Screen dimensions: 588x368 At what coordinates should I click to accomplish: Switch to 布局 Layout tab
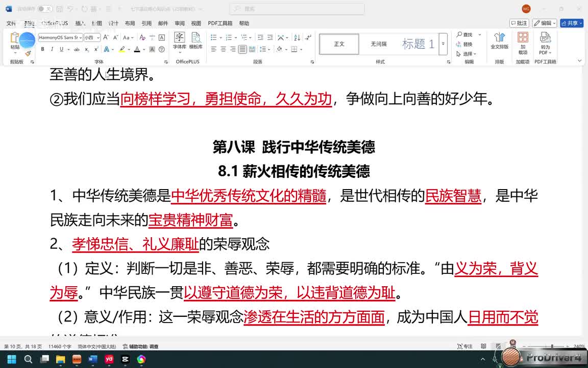[130, 24]
